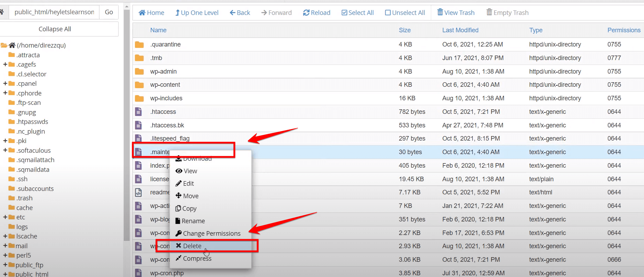Open View Trash

pos(456,13)
